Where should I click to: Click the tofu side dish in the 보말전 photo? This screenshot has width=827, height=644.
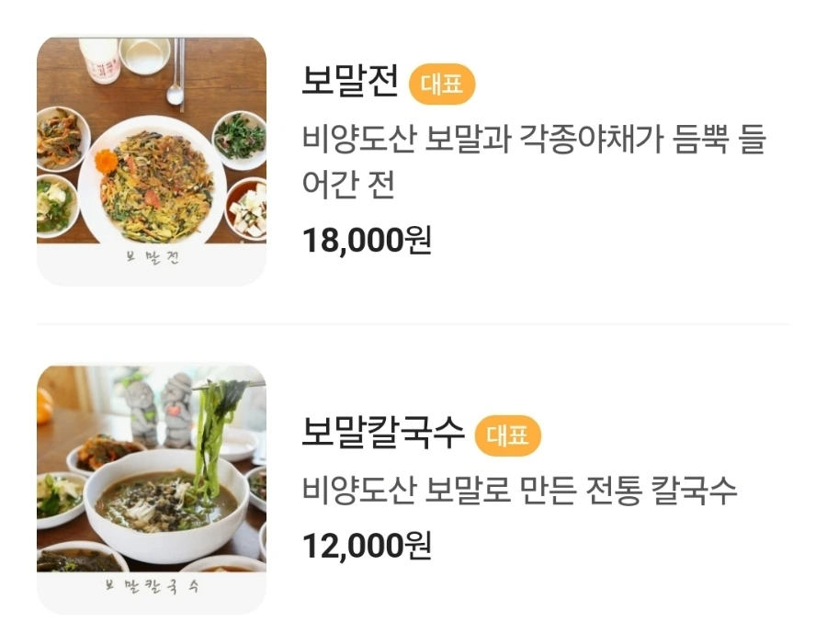point(247,209)
